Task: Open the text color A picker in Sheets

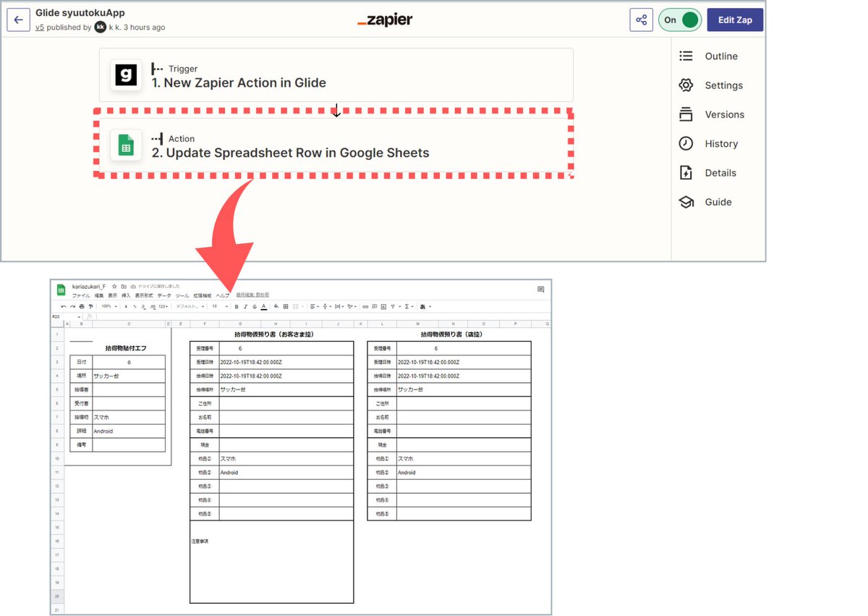Action: click(x=264, y=306)
